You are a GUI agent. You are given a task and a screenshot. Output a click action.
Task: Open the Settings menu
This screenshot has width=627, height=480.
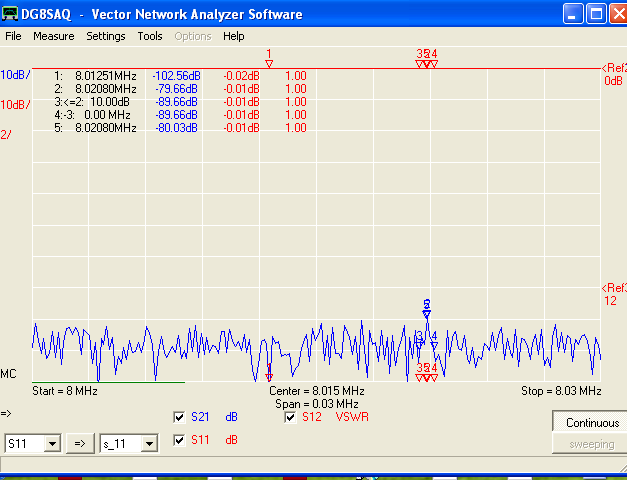pyautogui.click(x=105, y=36)
